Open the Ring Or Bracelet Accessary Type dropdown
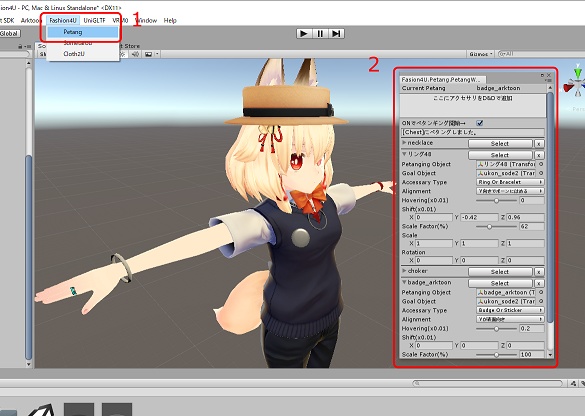The height and width of the screenshot is (416, 585). (510, 182)
